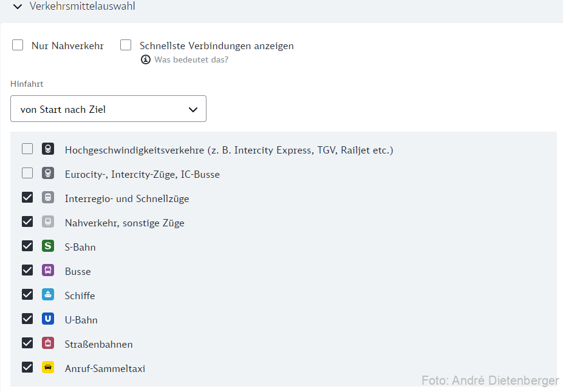Click the light blue Schiffe ship icon

(x=48, y=295)
